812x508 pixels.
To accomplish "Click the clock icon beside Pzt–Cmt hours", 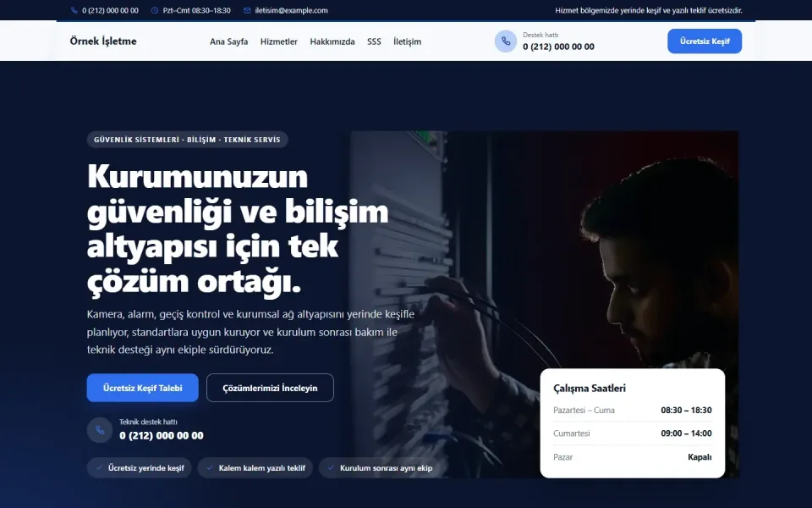I will click(154, 10).
